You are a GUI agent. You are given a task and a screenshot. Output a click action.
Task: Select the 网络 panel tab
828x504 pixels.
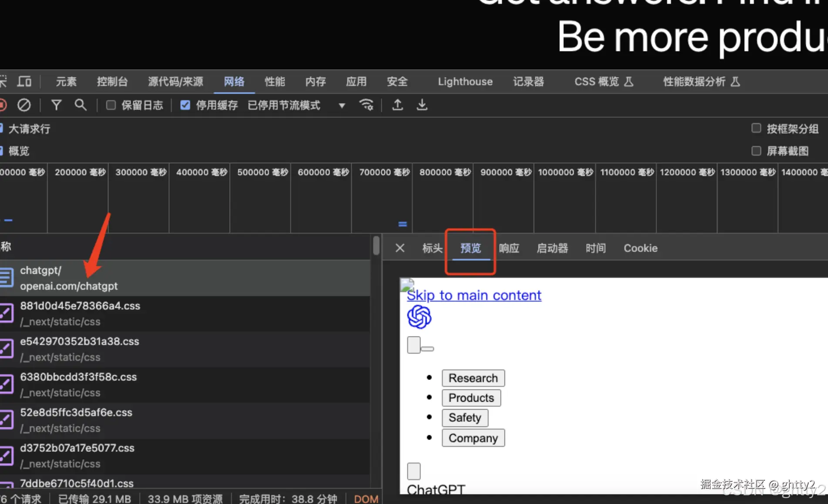pyautogui.click(x=234, y=81)
